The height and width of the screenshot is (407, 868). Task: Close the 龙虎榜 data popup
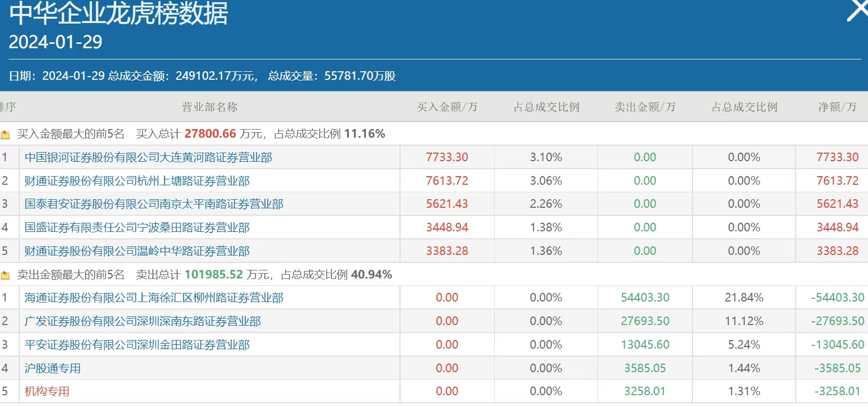(x=858, y=10)
